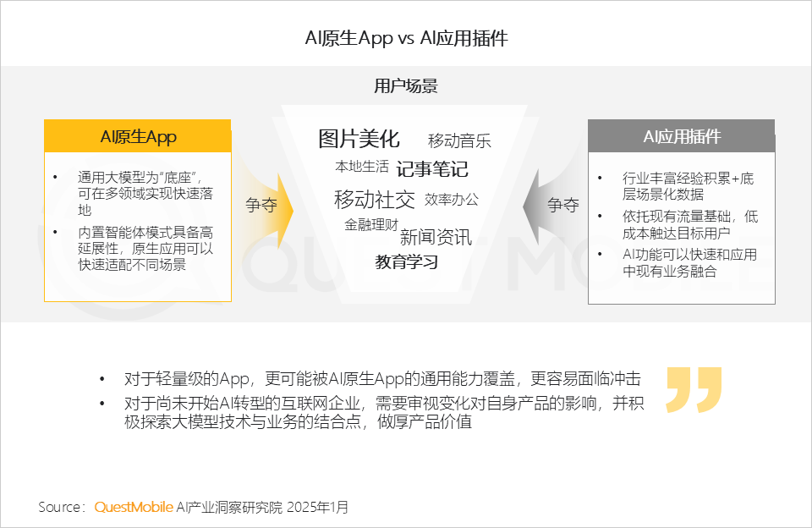Click the bullet about 依托现有流量基础
This screenshot has height=528, width=812.
690,225
